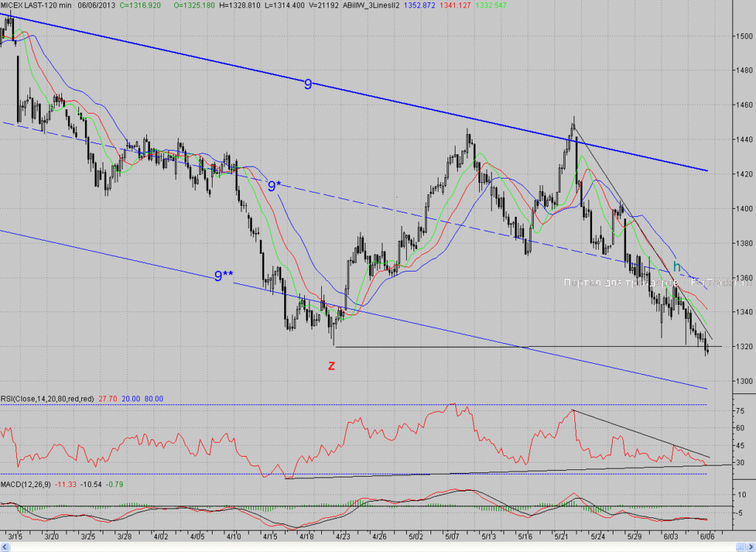Click the 5/07 date marker on time axis
Viewport: 756px width, 552px height.
point(452,536)
